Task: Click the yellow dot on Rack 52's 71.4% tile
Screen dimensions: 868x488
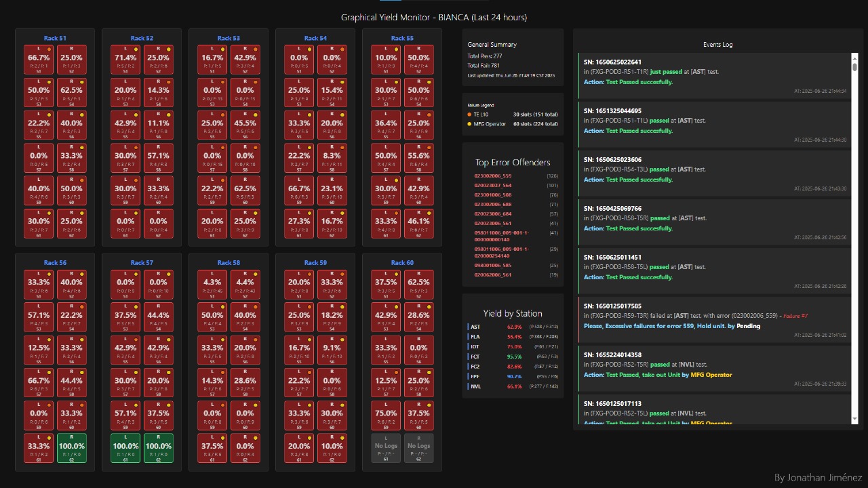Action: tap(136, 49)
